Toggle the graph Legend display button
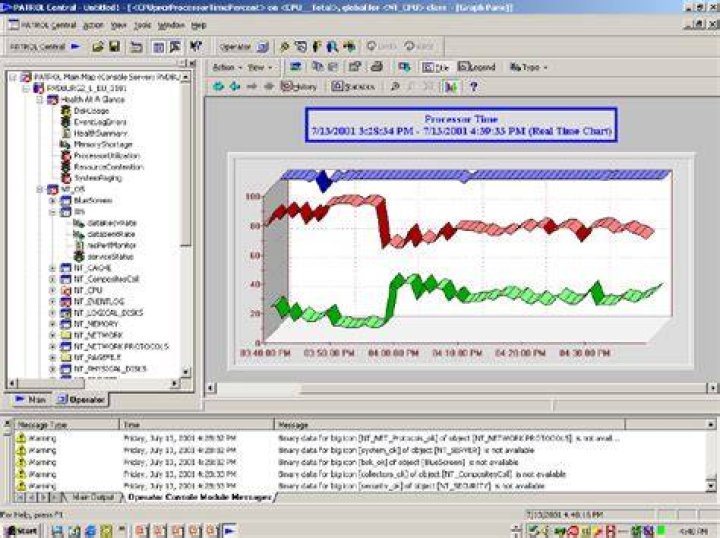 point(477,67)
